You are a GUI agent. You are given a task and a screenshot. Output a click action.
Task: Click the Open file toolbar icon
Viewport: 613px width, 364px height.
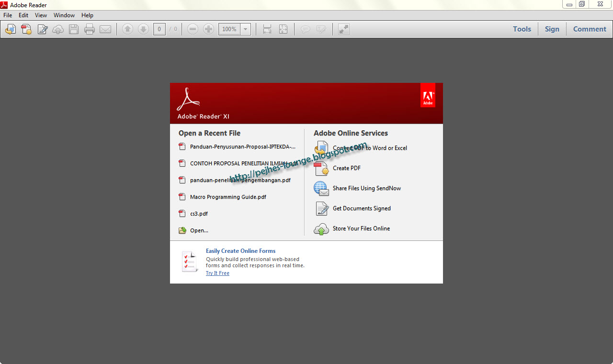click(x=11, y=29)
